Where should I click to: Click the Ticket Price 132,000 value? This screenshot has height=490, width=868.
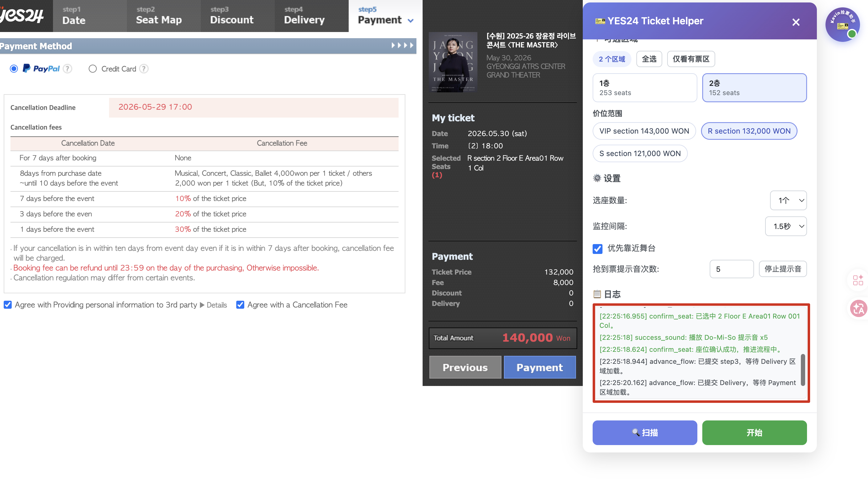tap(559, 272)
